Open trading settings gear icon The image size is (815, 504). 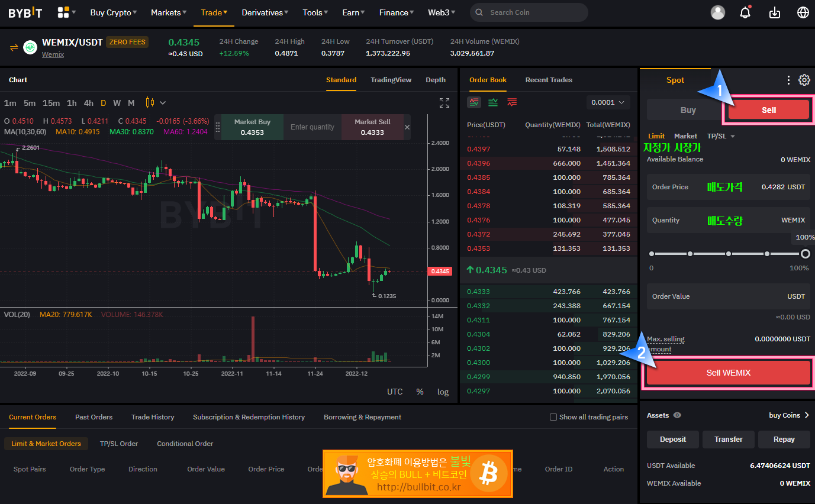804,80
